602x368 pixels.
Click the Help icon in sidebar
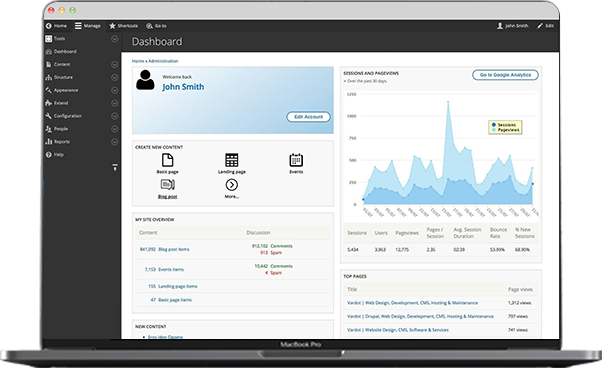[48, 155]
